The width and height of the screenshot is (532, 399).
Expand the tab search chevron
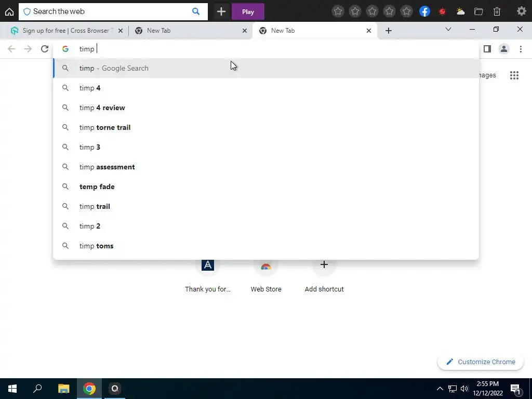click(x=448, y=30)
